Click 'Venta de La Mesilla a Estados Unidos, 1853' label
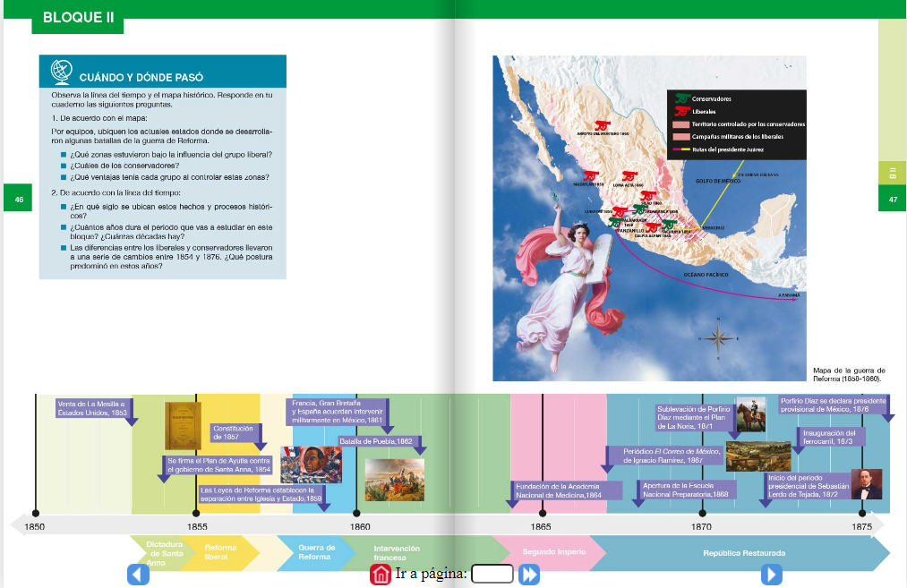The width and height of the screenshot is (907, 588). click(94, 408)
